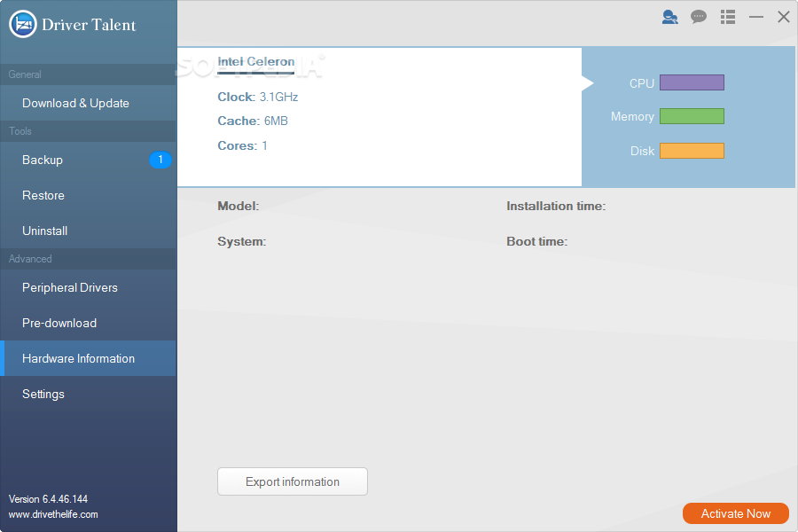This screenshot has width=798, height=532.
Task: Click the Memory label
Action: click(632, 116)
